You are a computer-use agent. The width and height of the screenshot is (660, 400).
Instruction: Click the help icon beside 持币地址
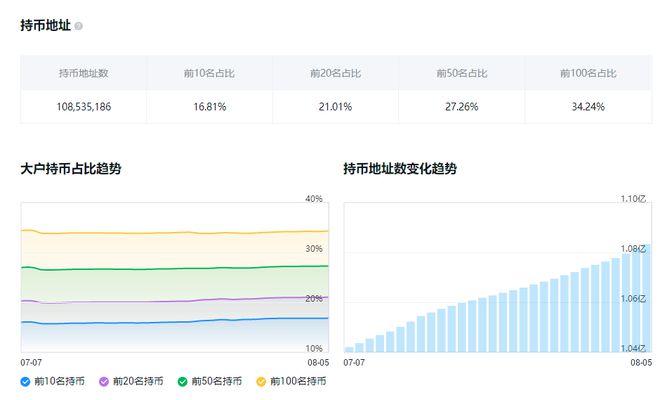click(x=79, y=26)
